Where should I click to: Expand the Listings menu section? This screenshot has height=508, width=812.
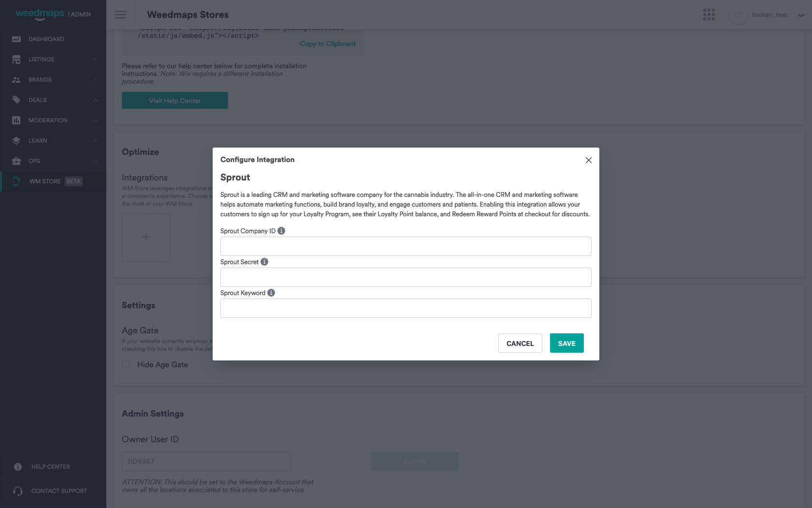95,59
